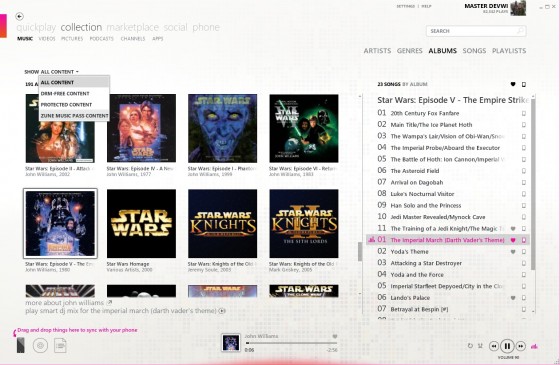Open the Settings link at the top
Screen dimensions: 560x365
click(405, 6)
